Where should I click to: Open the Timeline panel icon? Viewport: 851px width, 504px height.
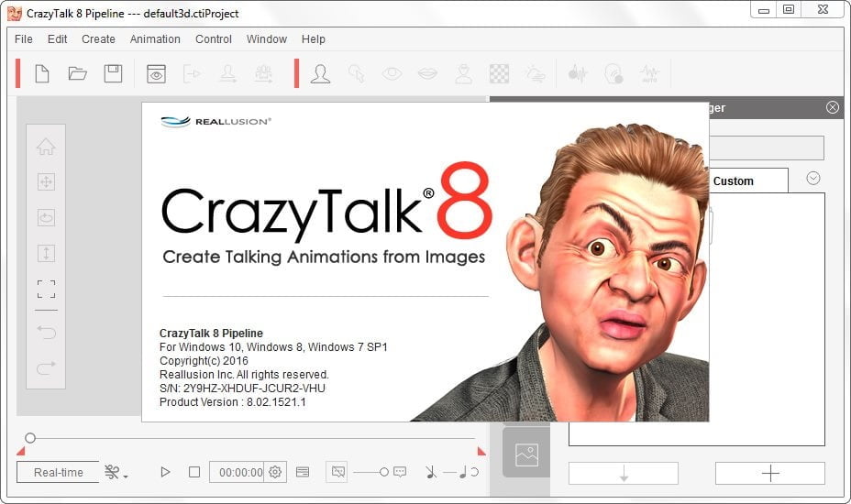[303, 472]
